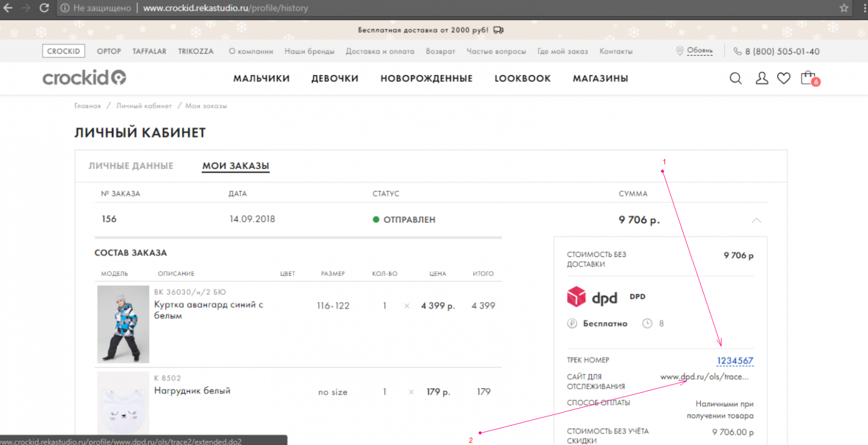868x445 pixels.
Task: Switch to the Личные данные tab
Action: pyautogui.click(x=131, y=166)
